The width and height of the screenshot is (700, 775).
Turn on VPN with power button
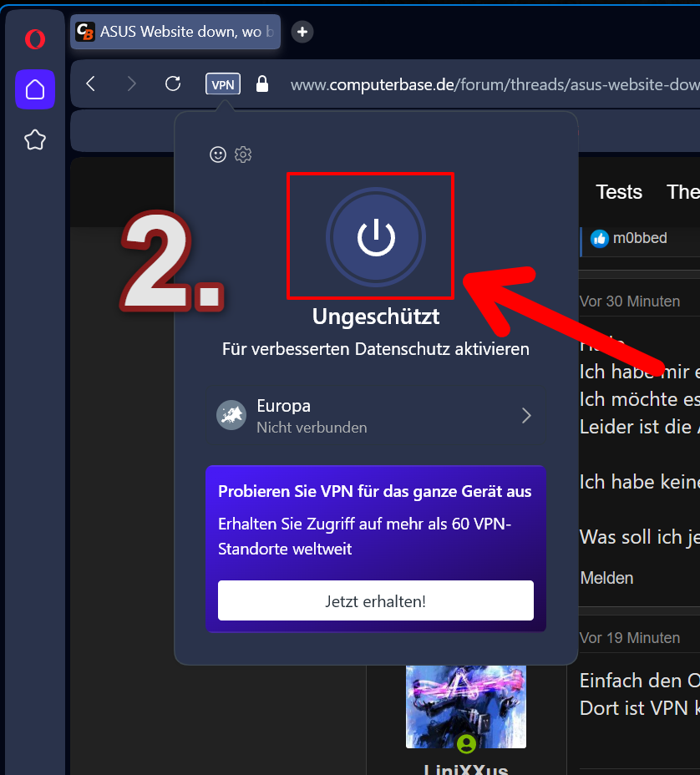point(376,237)
